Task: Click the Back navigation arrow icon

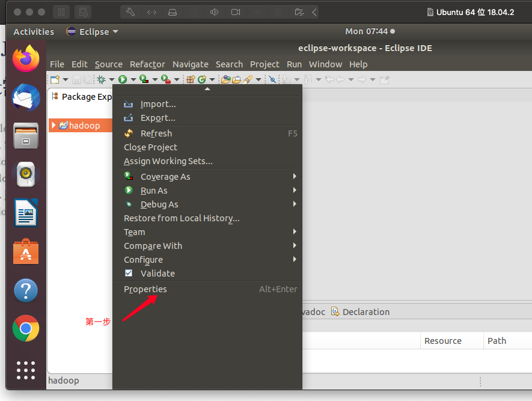Action: tap(340, 80)
